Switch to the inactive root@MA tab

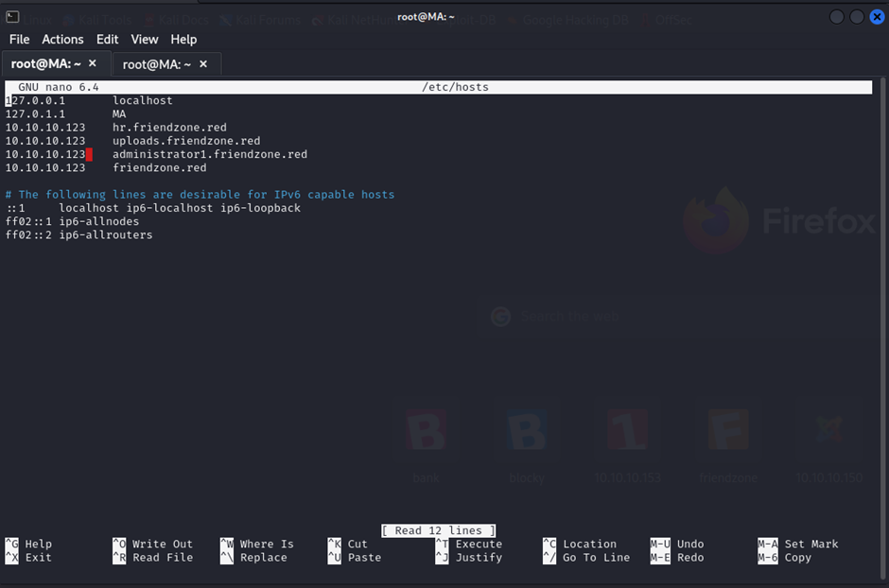(157, 63)
